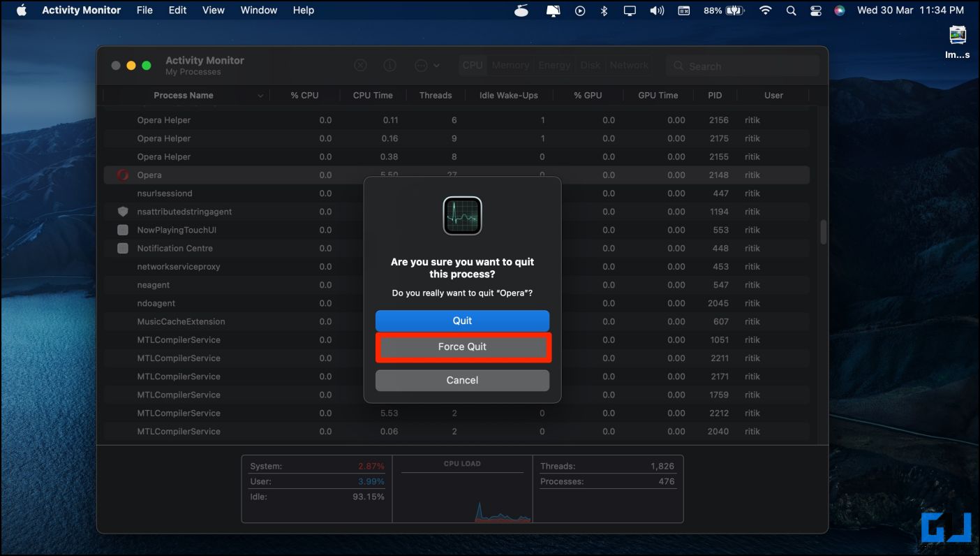The image size is (980, 556).
Task: Open Control Centre in menu bar
Action: click(x=815, y=10)
